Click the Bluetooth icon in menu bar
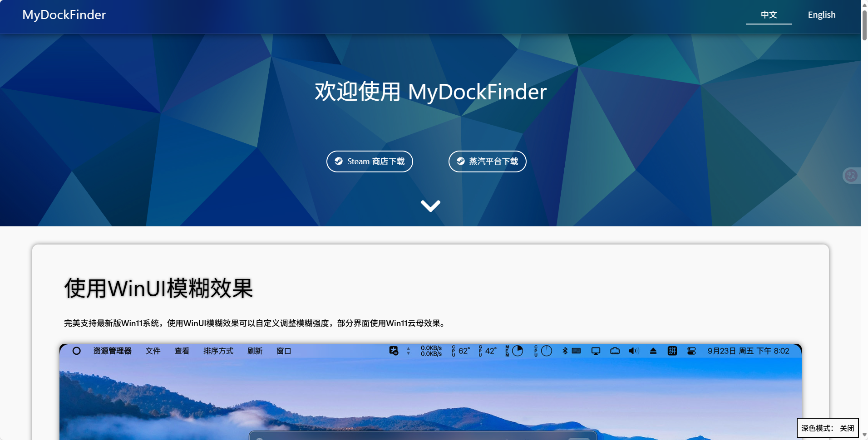The height and width of the screenshot is (440, 868). tap(565, 351)
